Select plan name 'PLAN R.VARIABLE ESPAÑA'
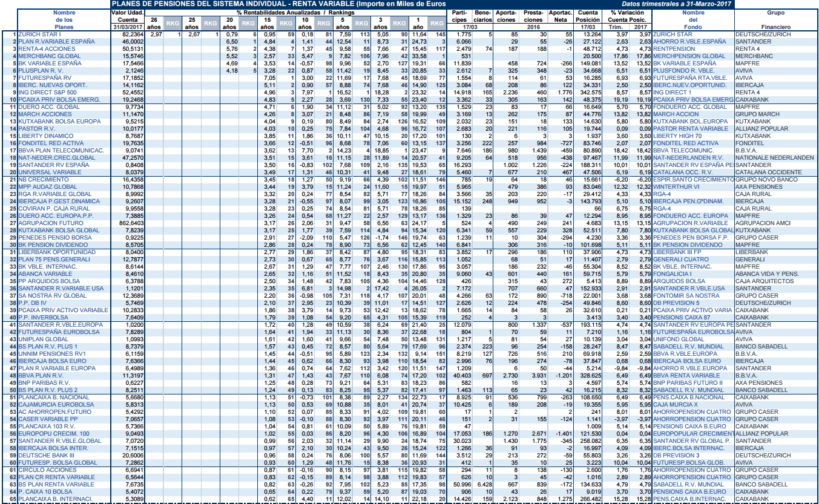The height and width of the screenshot is (504, 819). click(x=56, y=42)
